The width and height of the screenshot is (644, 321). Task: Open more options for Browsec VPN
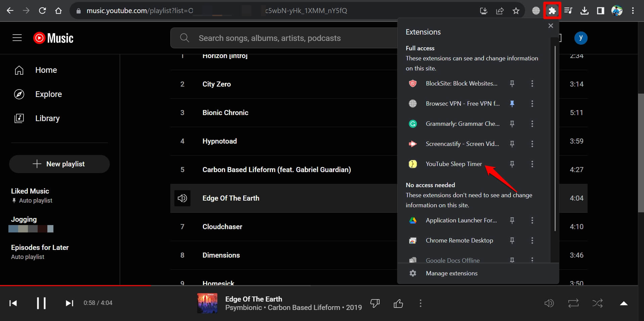point(532,104)
